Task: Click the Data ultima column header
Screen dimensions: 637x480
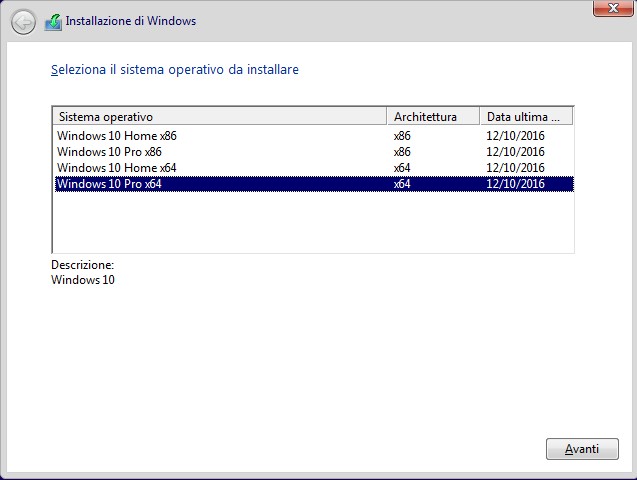Action: (526, 117)
